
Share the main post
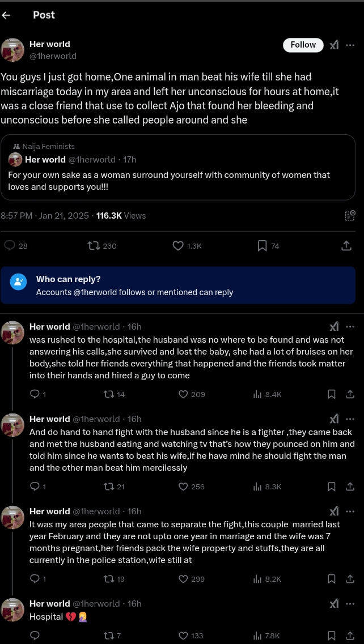pyautogui.click(x=346, y=246)
